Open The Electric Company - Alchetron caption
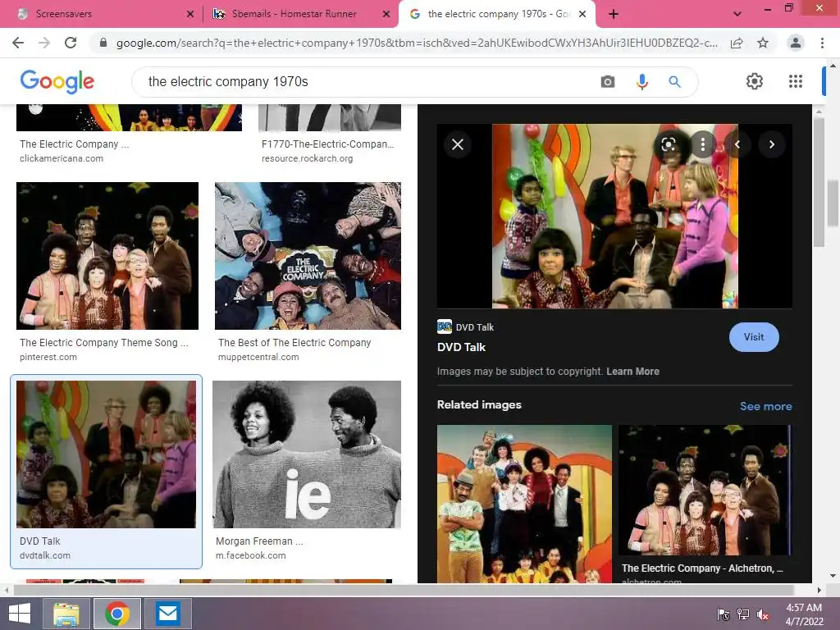The width and height of the screenshot is (840, 630). [x=702, y=568]
